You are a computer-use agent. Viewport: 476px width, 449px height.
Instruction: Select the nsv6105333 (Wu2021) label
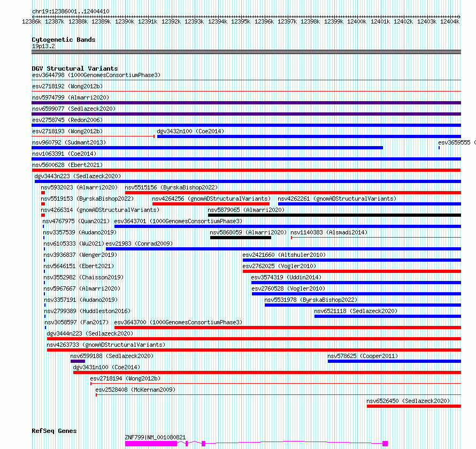pyautogui.click(x=74, y=243)
